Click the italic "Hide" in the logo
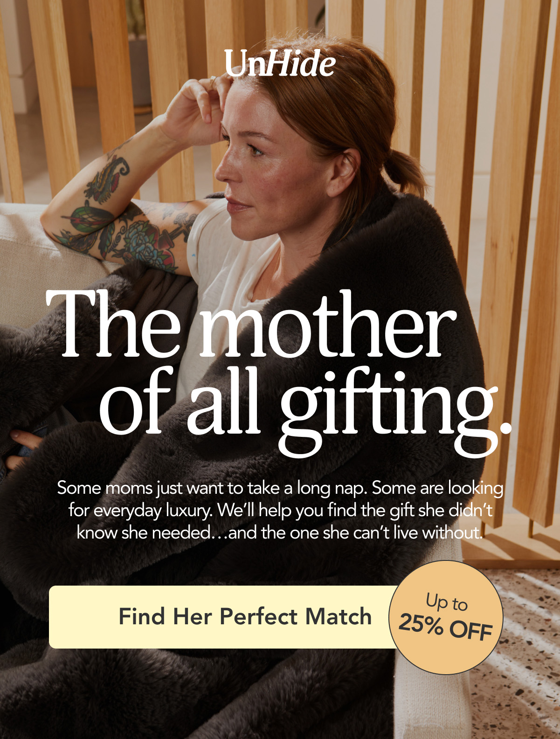Image resolution: width=560 pixels, height=739 pixels. click(x=302, y=63)
